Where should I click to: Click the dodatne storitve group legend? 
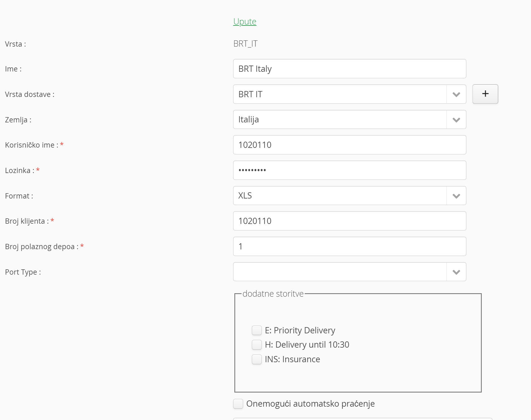coord(273,294)
